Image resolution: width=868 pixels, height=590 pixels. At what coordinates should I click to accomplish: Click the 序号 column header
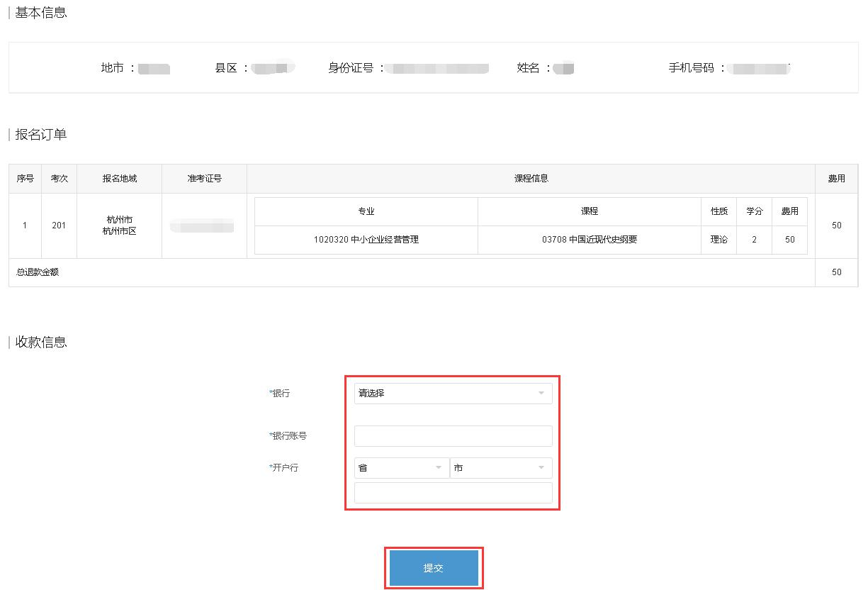point(25,179)
